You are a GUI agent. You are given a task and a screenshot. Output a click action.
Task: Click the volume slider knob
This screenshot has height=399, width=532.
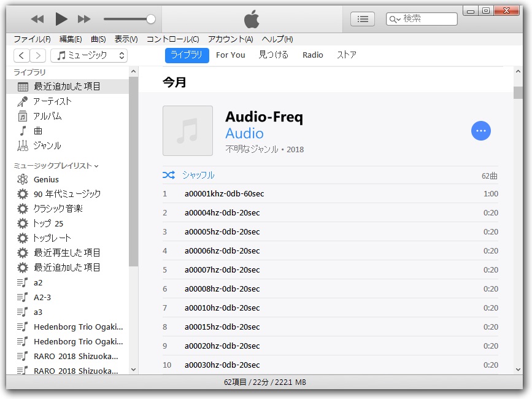point(151,19)
